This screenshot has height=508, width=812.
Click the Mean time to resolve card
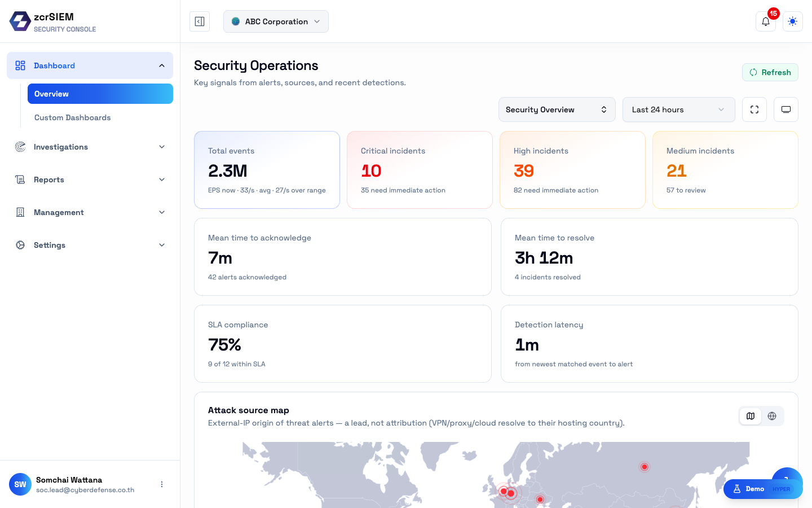click(x=650, y=257)
